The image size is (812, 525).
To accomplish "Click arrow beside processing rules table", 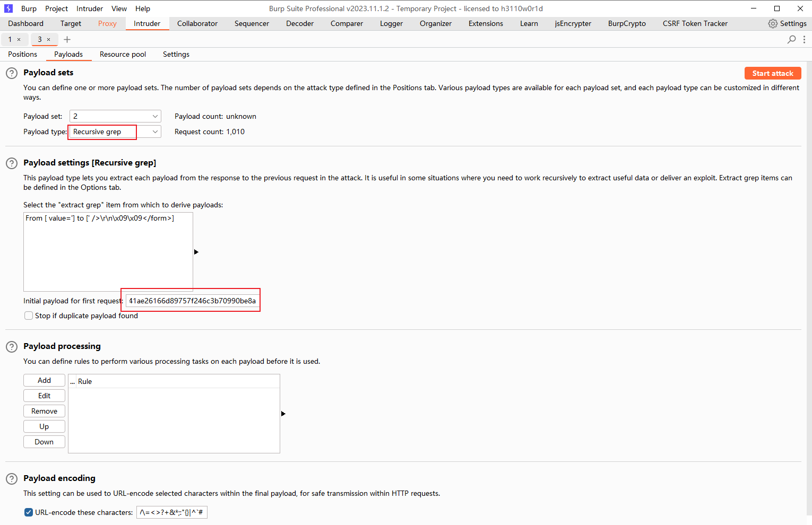I will click(x=283, y=414).
